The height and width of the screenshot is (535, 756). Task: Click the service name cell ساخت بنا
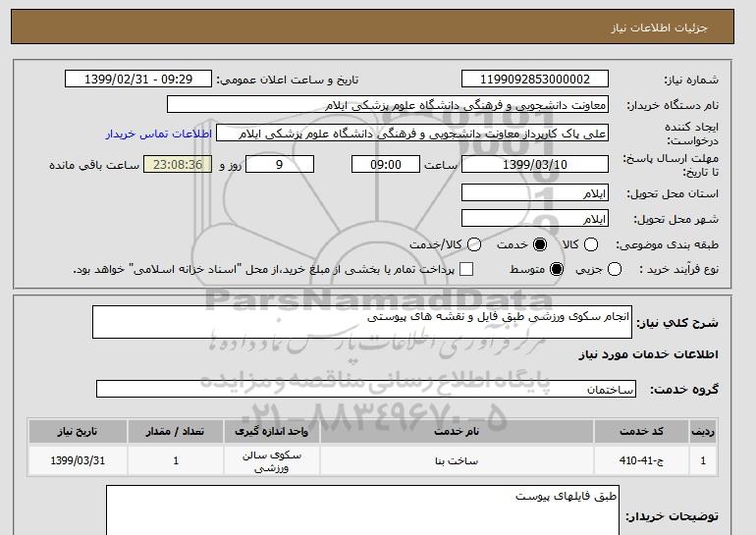tap(457, 460)
